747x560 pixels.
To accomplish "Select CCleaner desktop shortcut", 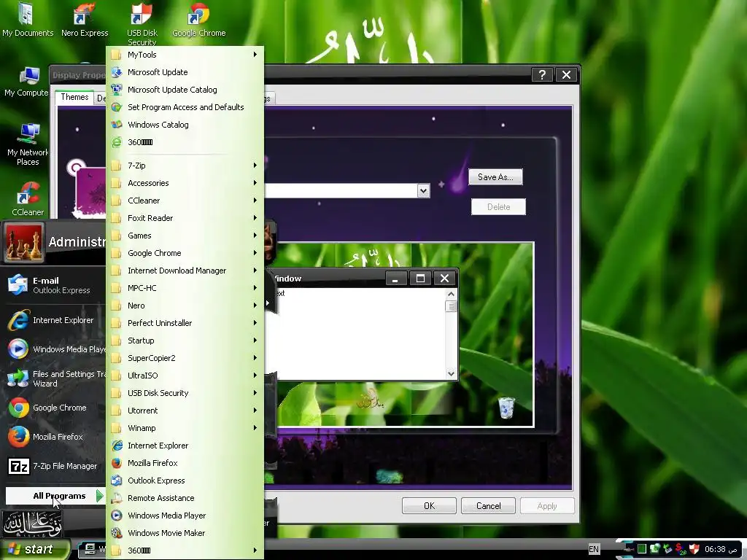I will point(28,199).
